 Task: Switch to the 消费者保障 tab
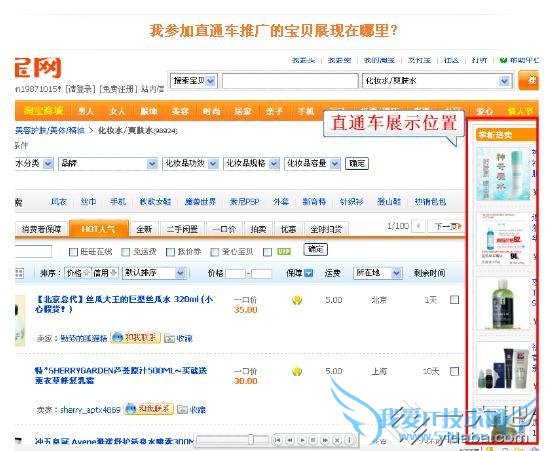coord(41,229)
